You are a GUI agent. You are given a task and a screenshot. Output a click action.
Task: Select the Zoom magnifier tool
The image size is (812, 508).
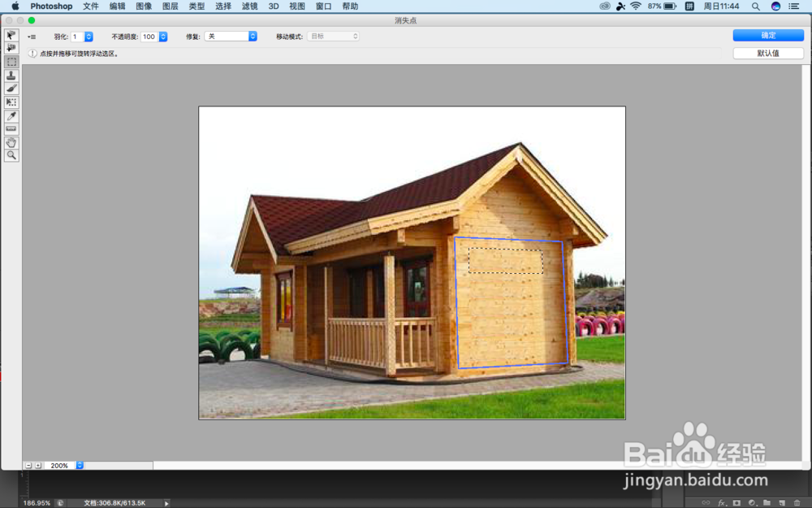point(11,155)
